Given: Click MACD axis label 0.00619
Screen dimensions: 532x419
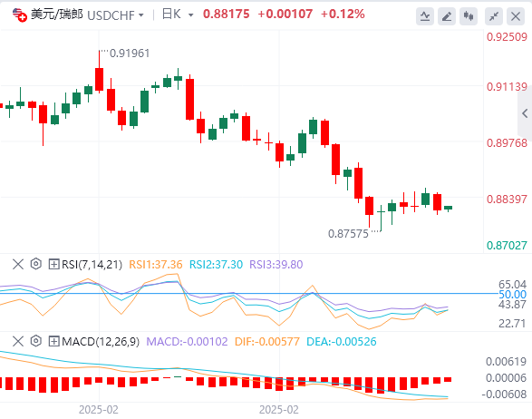Looking at the screenshot, I should pos(506,362).
